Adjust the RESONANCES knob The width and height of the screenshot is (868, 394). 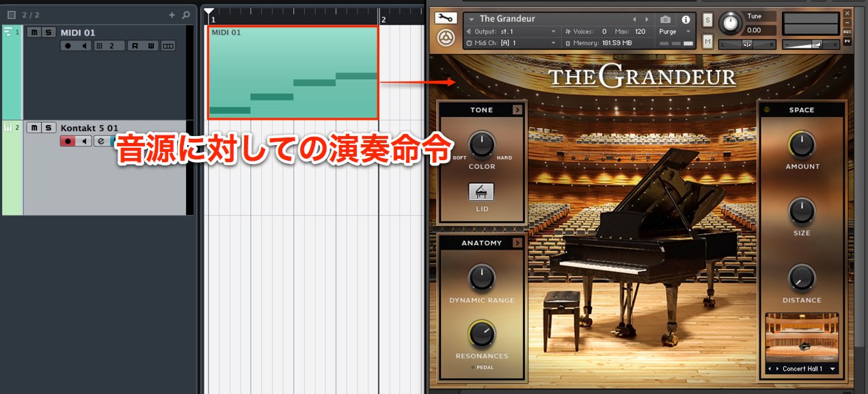tap(482, 334)
